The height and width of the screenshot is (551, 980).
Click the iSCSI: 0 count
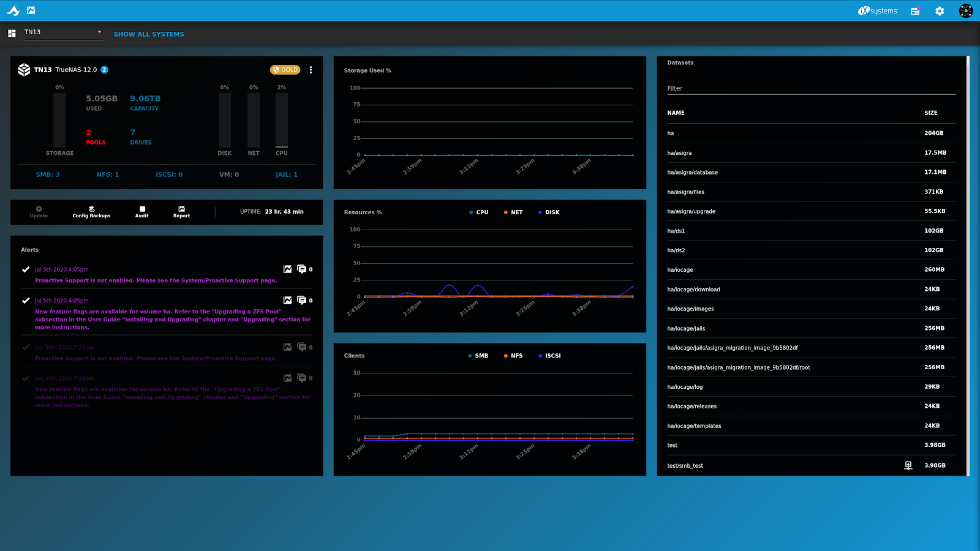[x=169, y=174]
